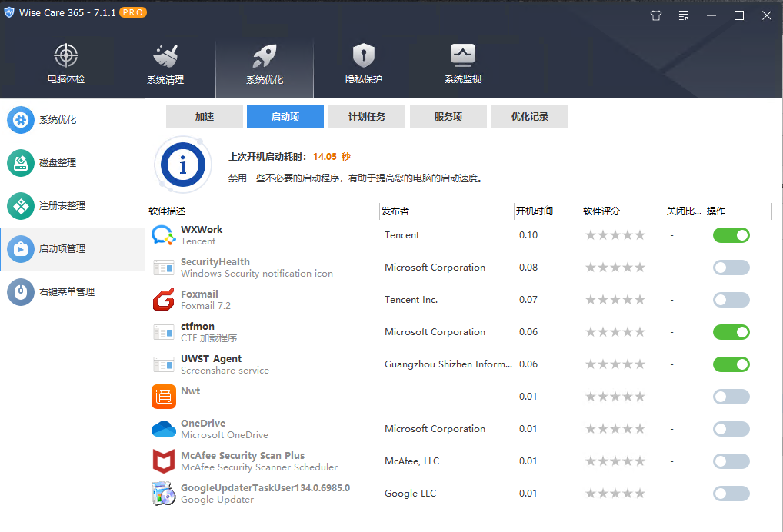Select the Guangzhou Shizhen Inform... publisher cell
783x532 pixels.
coord(448,364)
